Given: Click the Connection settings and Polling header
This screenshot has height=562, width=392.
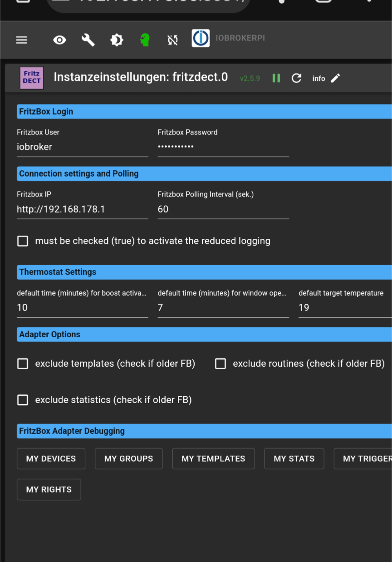Looking at the screenshot, I should click(x=204, y=174).
